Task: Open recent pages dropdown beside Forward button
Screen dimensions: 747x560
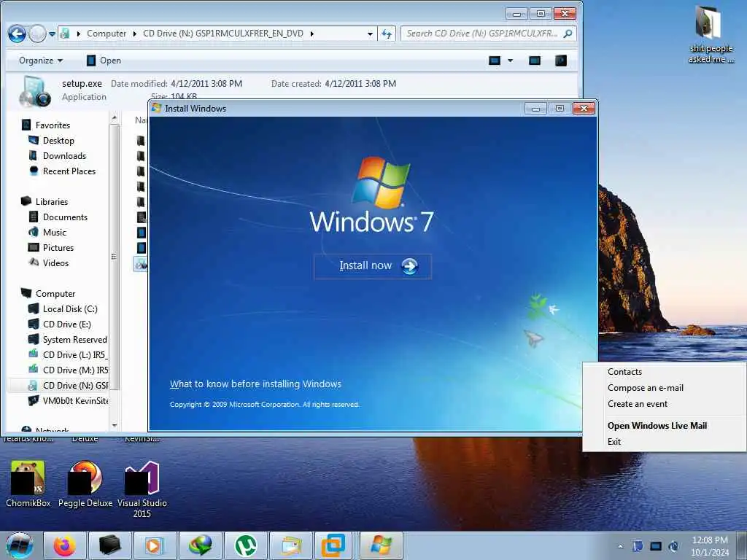Action: (x=52, y=34)
